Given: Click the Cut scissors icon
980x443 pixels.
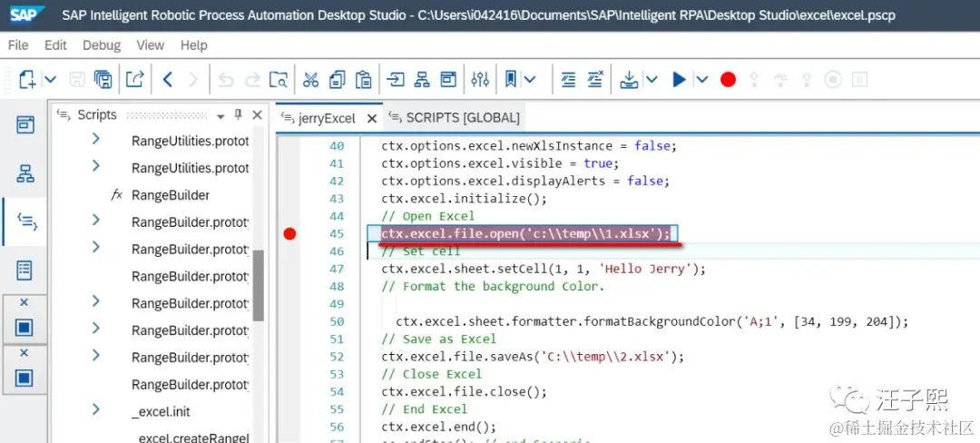Looking at the screenshot, I should pos(310,79).
